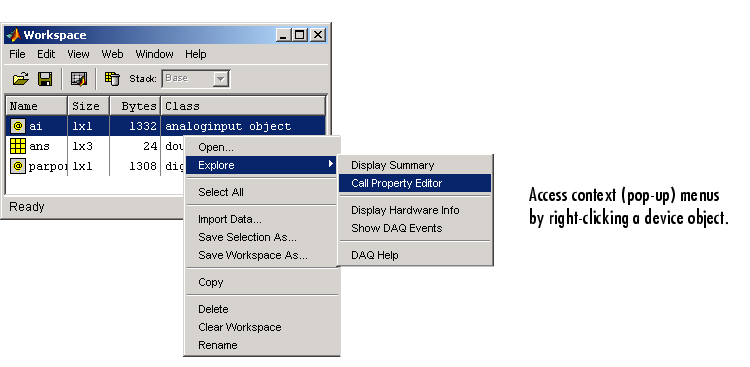Screen dimensions: 750x367
Task: Select Display Summary in the submenu
Action: click(x=415, y=165)
